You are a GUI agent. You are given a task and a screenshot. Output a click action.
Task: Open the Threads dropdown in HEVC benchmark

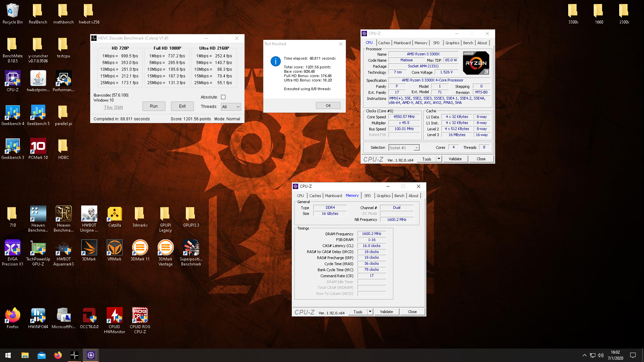click(231, 107)
